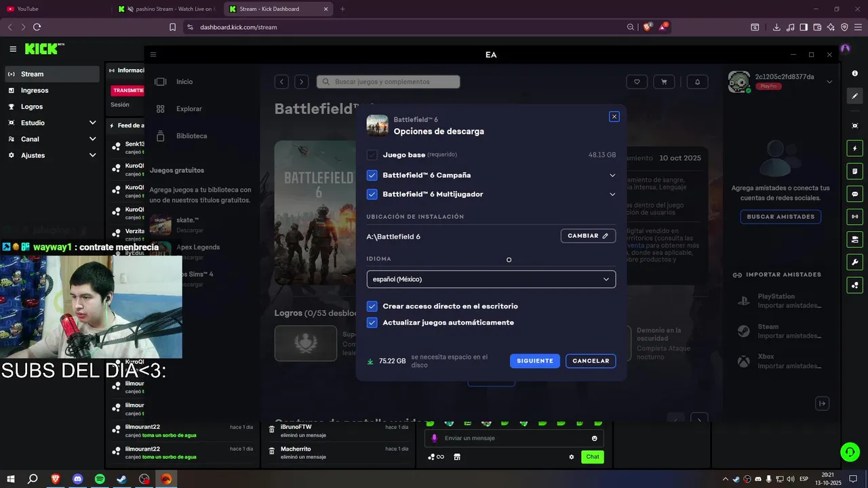
Task: Close the Opciones de descarga dialog
Action: (614, 117)
